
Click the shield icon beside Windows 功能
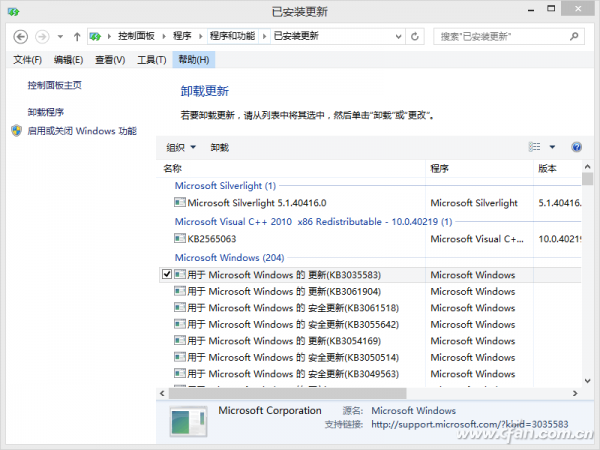coord(16,131)
